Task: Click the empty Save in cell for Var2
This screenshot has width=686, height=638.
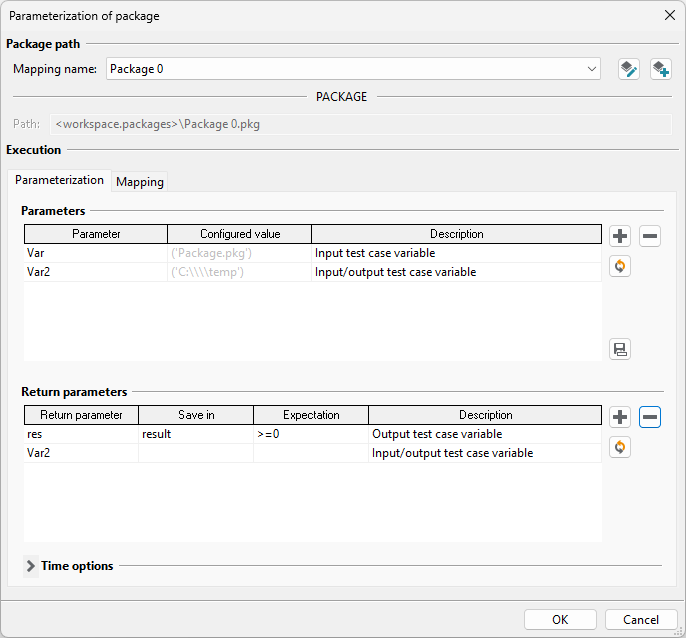Action: point(196,453)
